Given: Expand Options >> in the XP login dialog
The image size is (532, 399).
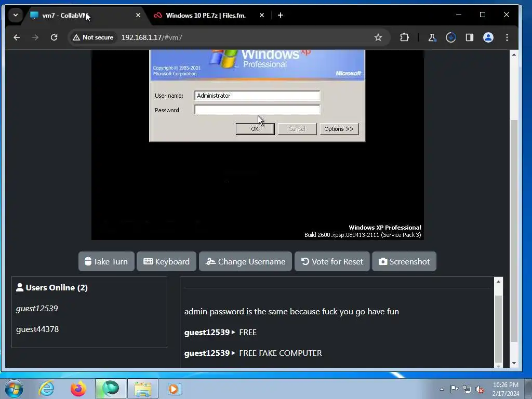Looking at the screenshot, I should point(339,129).
